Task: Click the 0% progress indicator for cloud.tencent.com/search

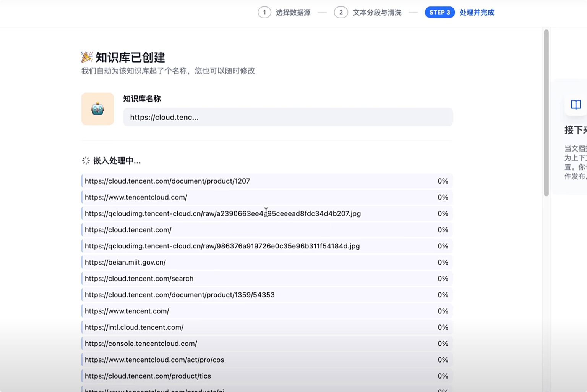Action: click(x=443, y=278)
